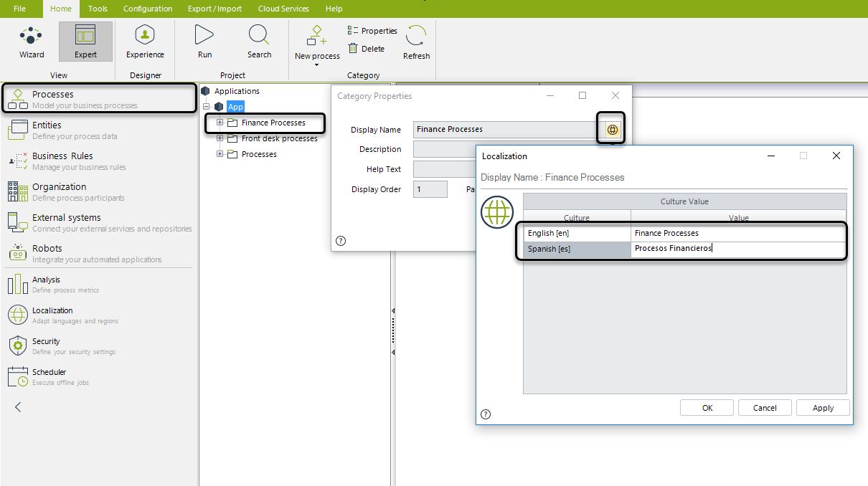The width and height of the screenshot is (868, 486).
Task: Expand the Processes folder in the tree
Action: pyautogui.click(x=220, y=154)
